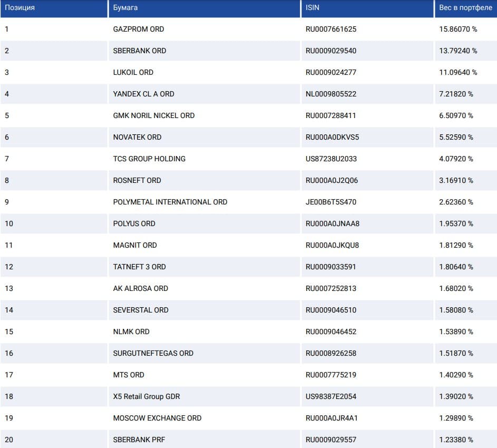Click the Бумага column header
Viewport: 497px width, 448px height.
click(204, 8)
